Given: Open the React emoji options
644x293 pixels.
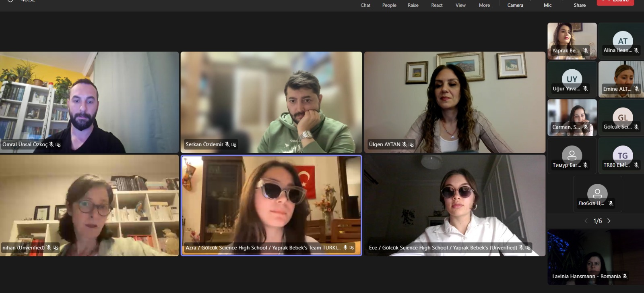Looking at the screenshot, I should pyautogui.click(x=437, y=4).
